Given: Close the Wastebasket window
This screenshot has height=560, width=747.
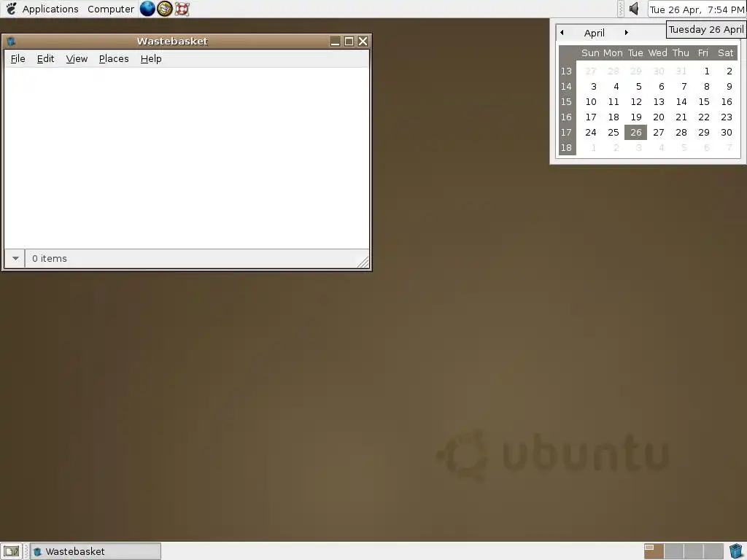Looking at the screenshot, I should (363, 42).
